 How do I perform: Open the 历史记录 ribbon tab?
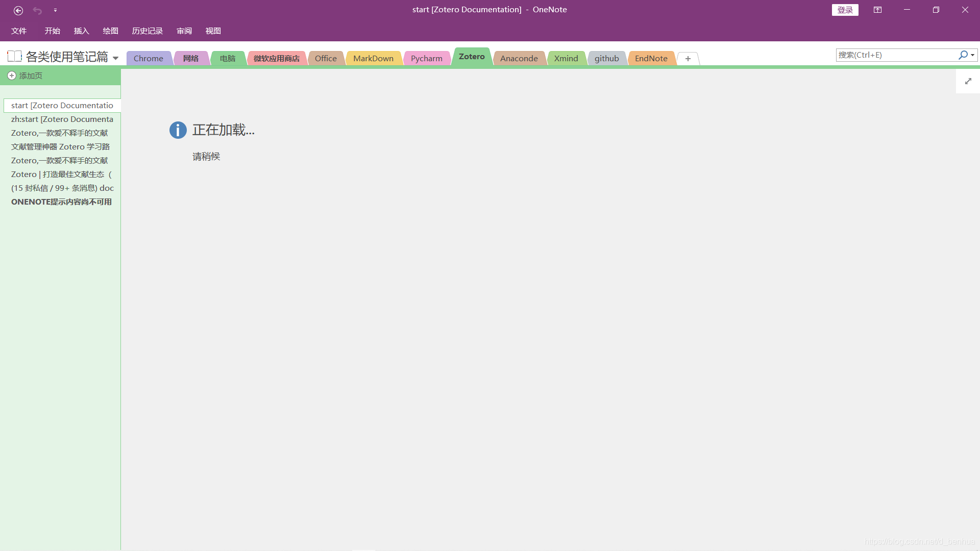148,31
